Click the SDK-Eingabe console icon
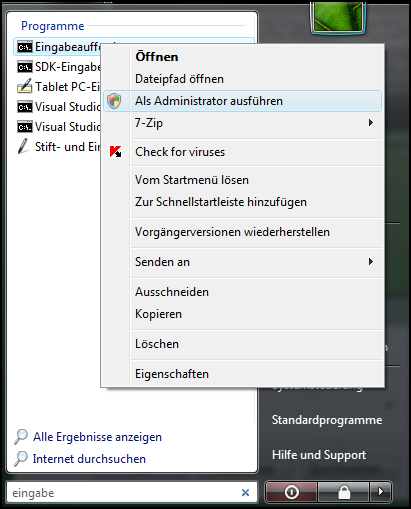The image size is (411, 509). 25,67
